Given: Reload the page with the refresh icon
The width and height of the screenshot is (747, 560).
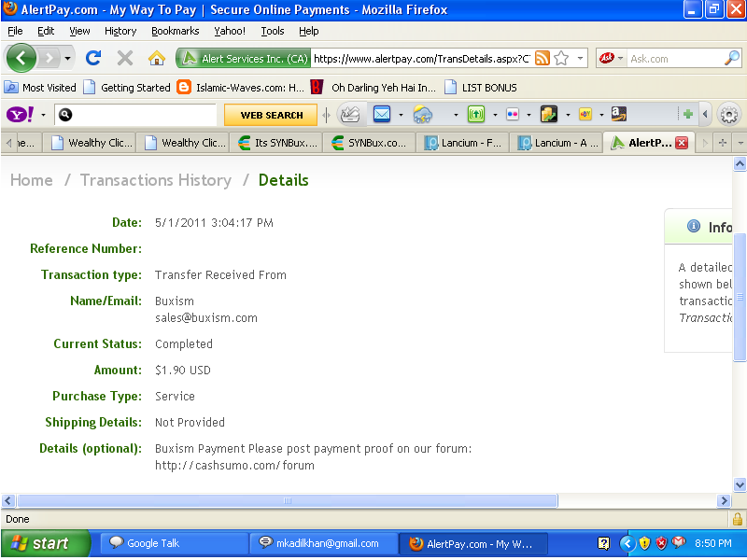Looking at the screenshot, I should pyautogui.click(x=92, y=58).
